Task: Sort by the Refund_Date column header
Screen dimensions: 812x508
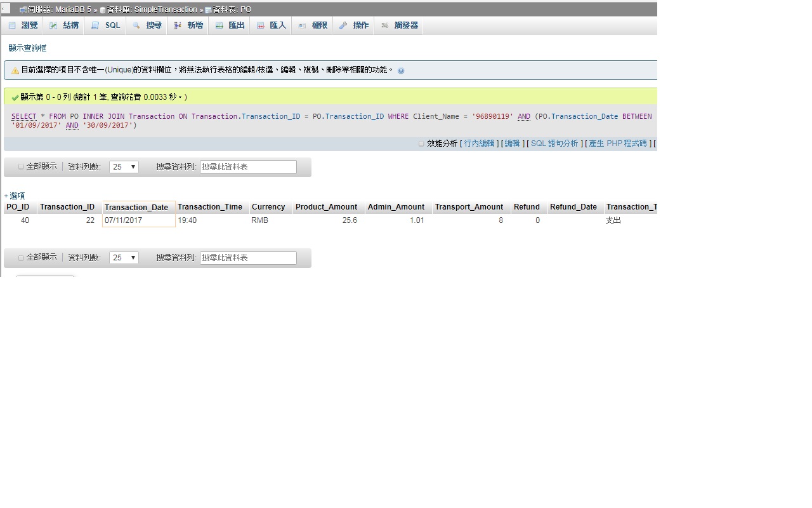Action: click(x=573, y=207)
